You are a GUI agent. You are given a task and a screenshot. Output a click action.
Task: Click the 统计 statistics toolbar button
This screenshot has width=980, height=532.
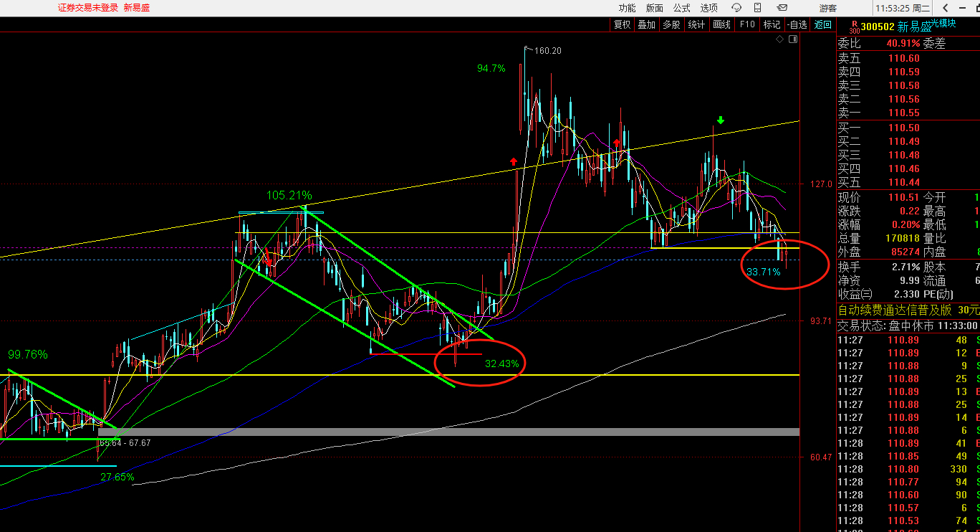pyautogui.click(x=696, y=24)
